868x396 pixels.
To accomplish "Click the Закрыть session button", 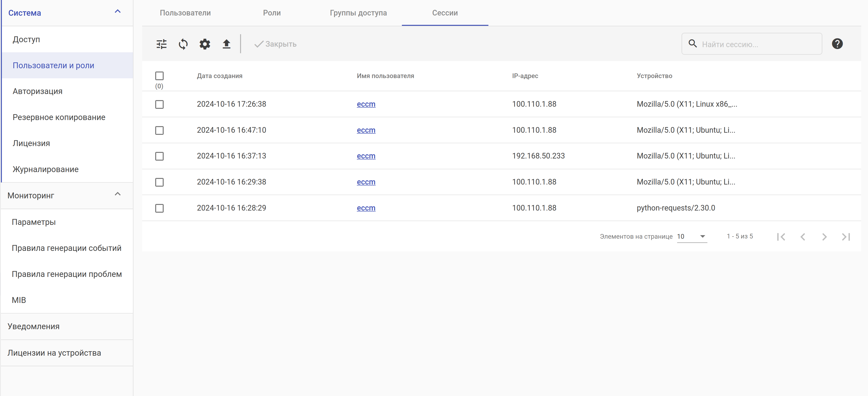I will pos(275,44).
